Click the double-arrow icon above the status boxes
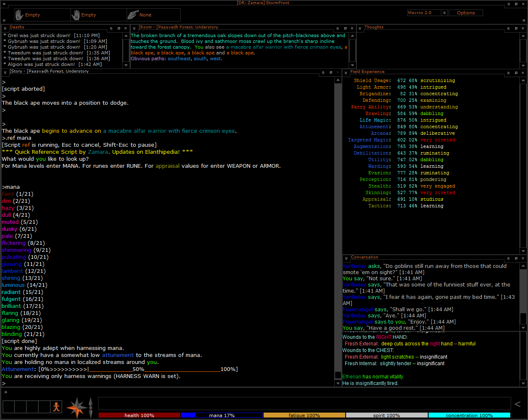 5,392
